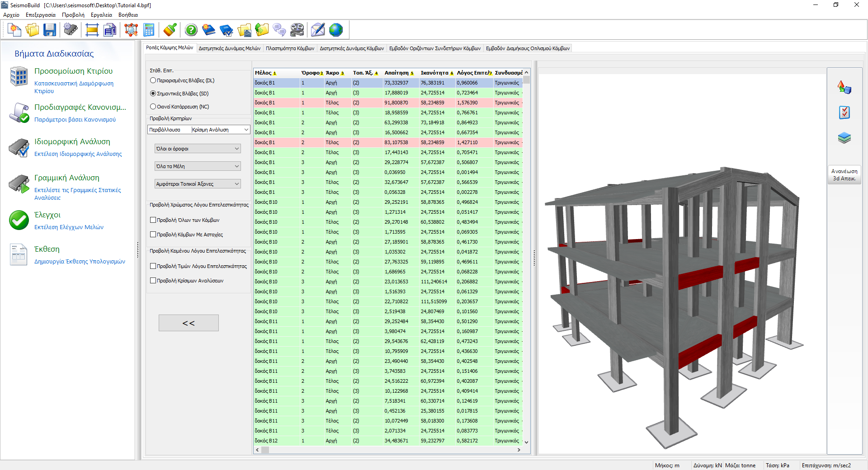Click the film reel movie icon
The height and width of the screenshot is (470, 868).
297,30
